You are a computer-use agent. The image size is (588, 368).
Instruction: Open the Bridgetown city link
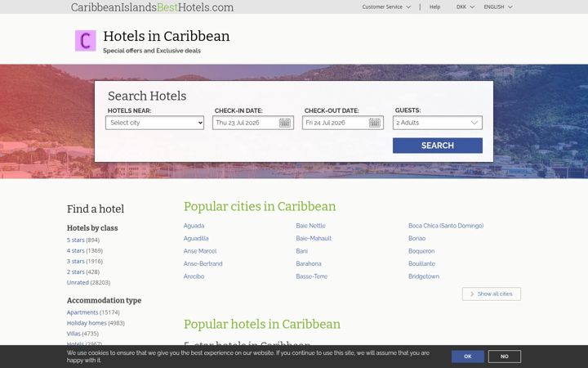[424, 276]
